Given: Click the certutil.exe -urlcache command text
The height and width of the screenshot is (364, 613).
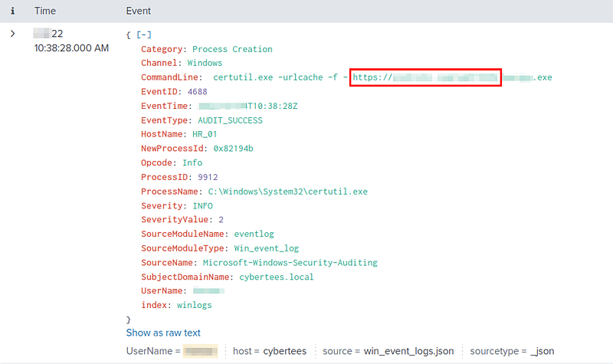Looking at the screenshot, I should coord(276,77).
